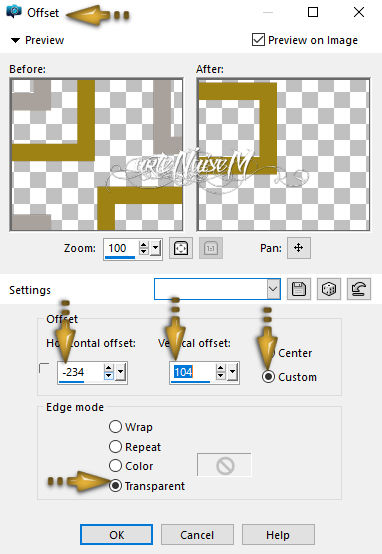The height and width of the screenshot is (554, 382).
Task: Open the Horizontal offset dropdown arrow
Action: coord(121,372)
